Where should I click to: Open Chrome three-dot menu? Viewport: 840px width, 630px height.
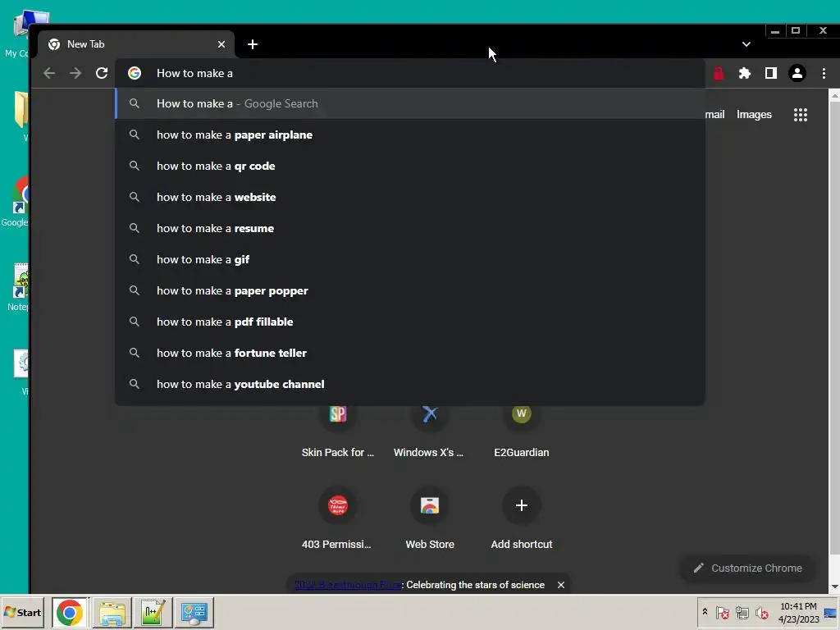pyautogui.click(x=824, y=73)
